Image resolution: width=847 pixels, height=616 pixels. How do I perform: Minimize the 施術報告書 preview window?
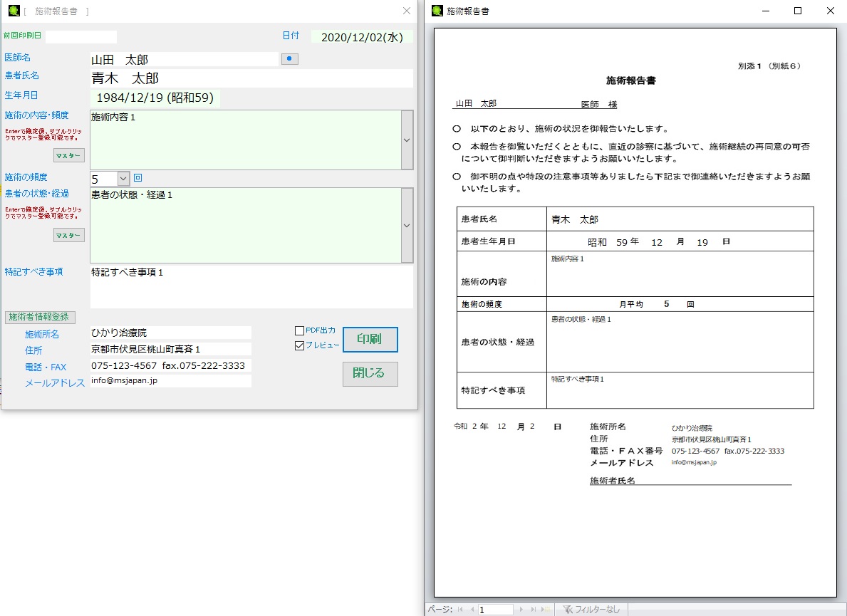[765, 11]
